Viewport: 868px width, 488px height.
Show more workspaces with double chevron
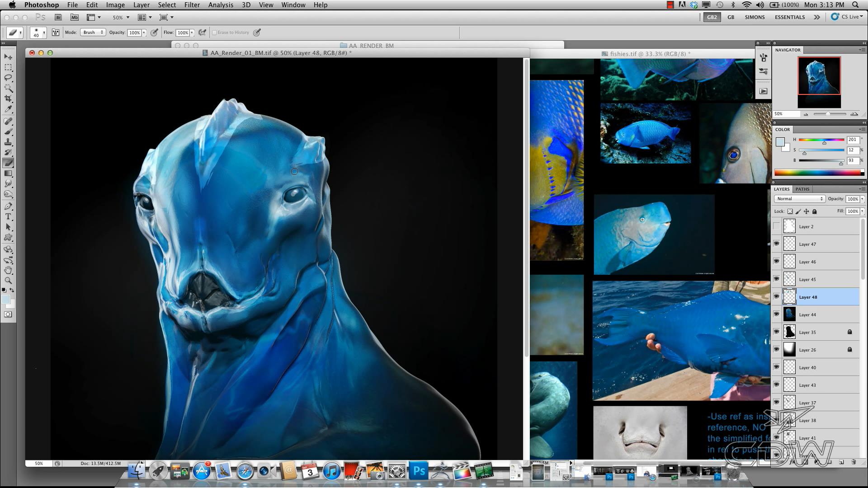(x=817, y=17)
